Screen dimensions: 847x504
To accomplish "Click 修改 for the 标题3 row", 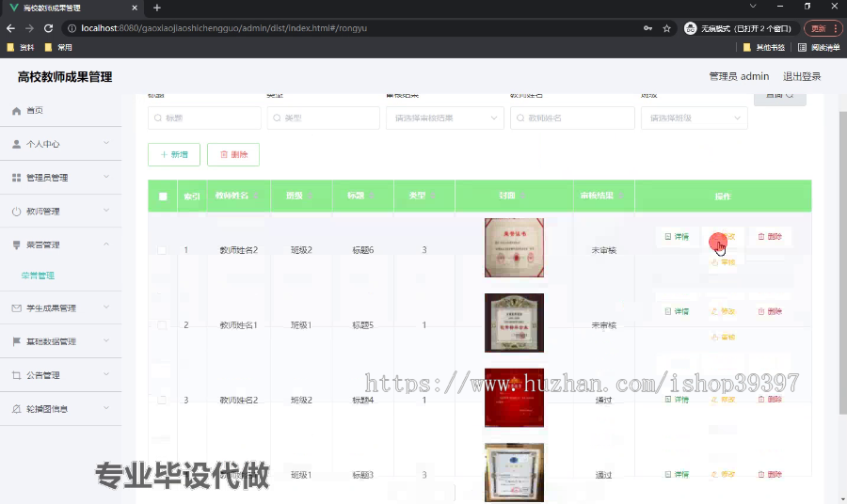I will [723, 474].
